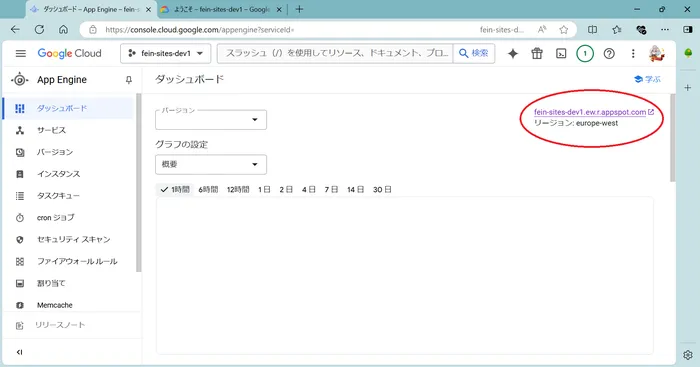The height and width of the screenshot is (367, 700).
Task: Open browser favorites list
Action: pos(617,30)
